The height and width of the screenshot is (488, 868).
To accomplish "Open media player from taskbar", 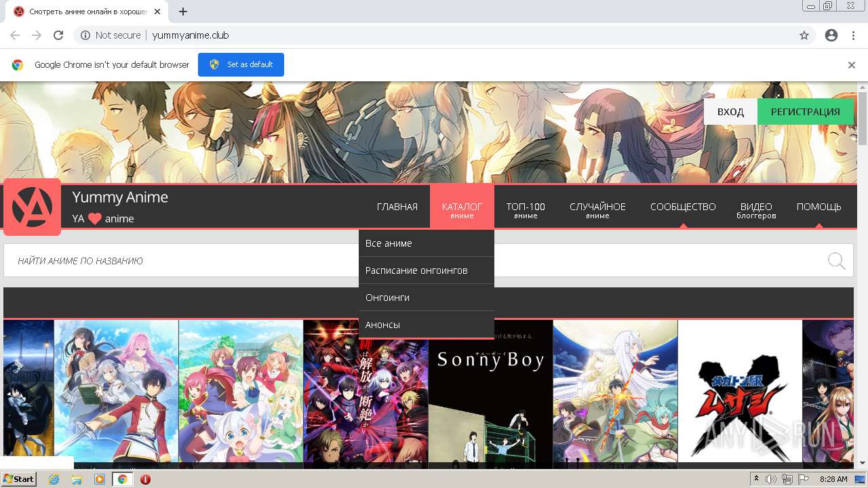I will click(x=100, y=479).
